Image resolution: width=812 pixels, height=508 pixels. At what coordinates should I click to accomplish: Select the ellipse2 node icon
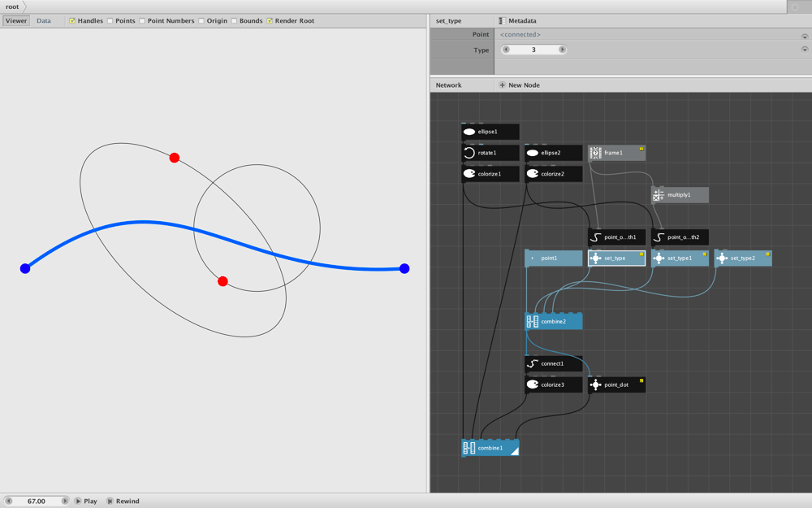[x=533, y=153]
